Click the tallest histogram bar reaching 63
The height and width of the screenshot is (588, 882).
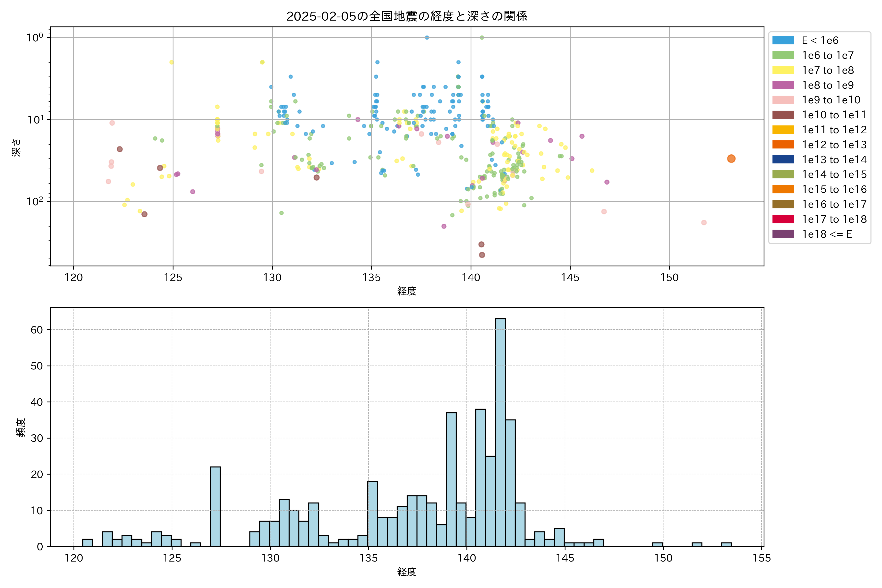pos(500,431)
